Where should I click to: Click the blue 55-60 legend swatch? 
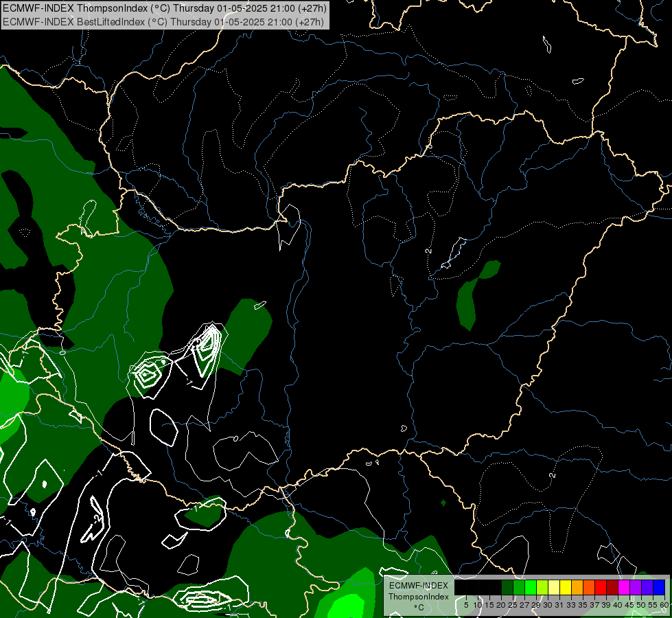[659, 587]
